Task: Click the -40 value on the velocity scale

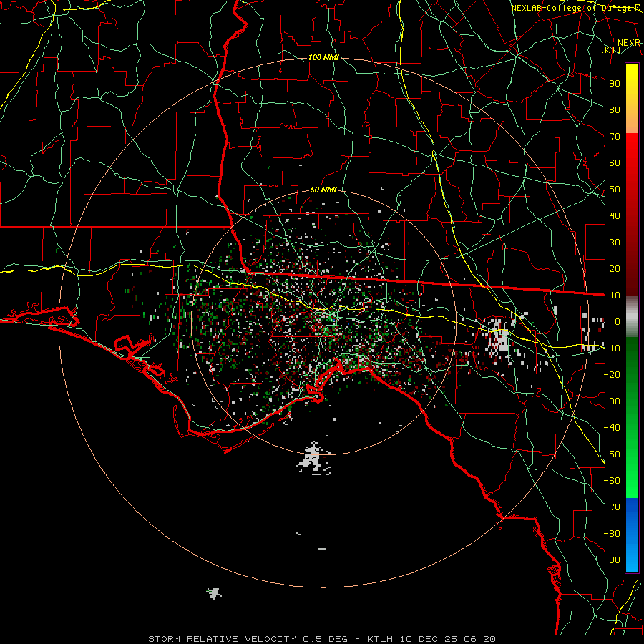Action: (x=612, y=428)
